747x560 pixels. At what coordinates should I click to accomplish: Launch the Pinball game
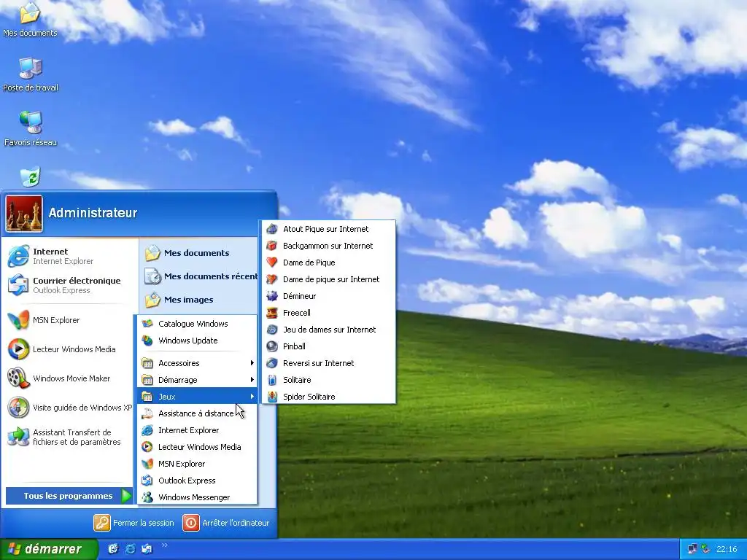[x=328, y=346]
